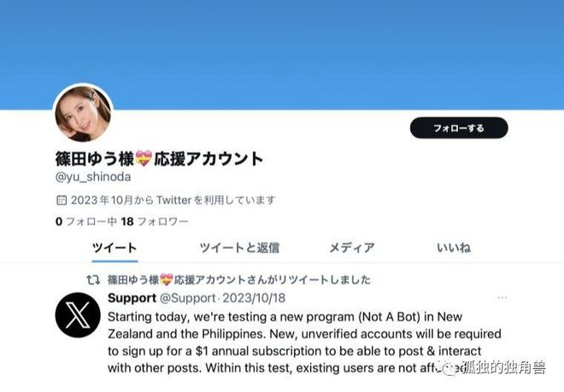Click the heart emoji in profile name

[144, 159]
